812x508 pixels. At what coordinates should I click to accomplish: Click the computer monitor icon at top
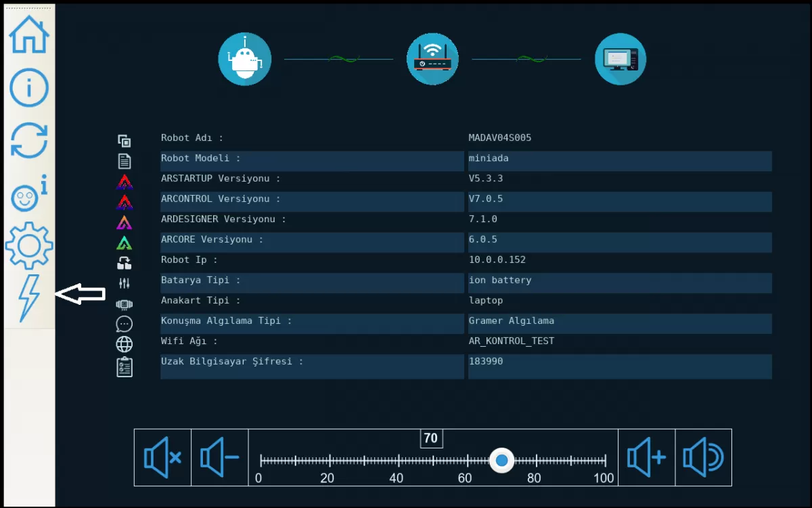tap(621, 60)
